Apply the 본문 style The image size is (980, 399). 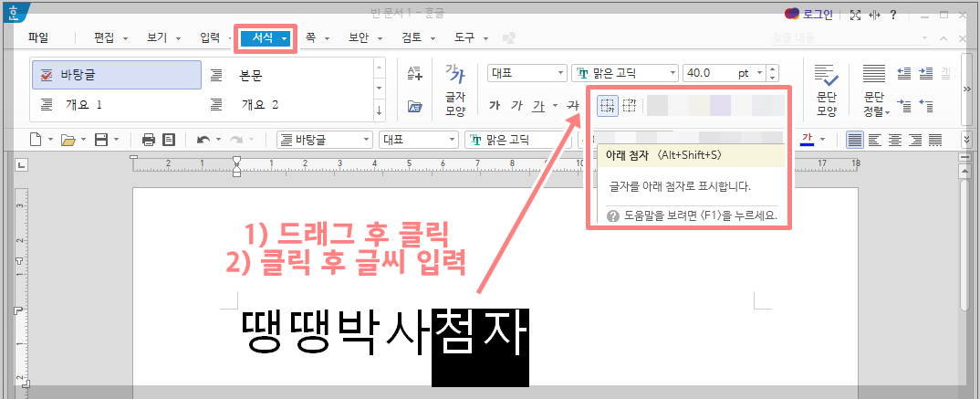pos(251,76)
